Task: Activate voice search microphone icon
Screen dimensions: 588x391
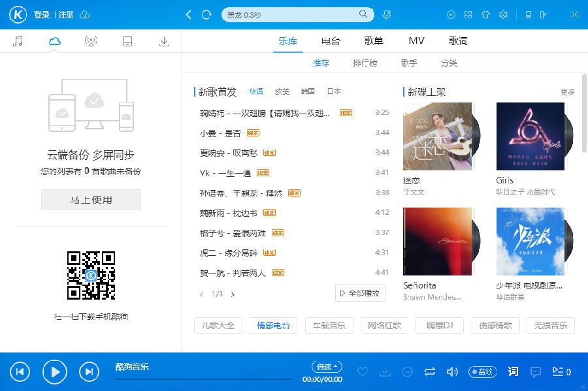Action: click(386, 14)
